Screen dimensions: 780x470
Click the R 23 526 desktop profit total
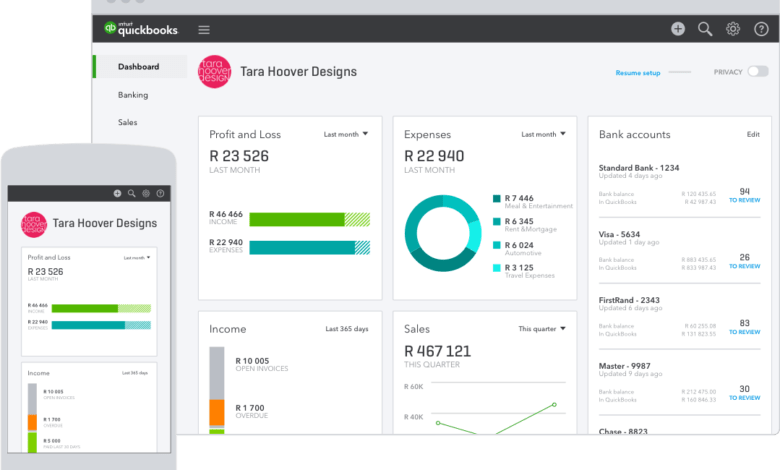[239, 156]
